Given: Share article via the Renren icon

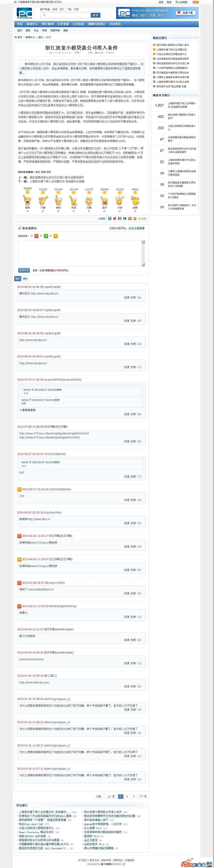Looking at the screenshot, I should tap(125, 219).
